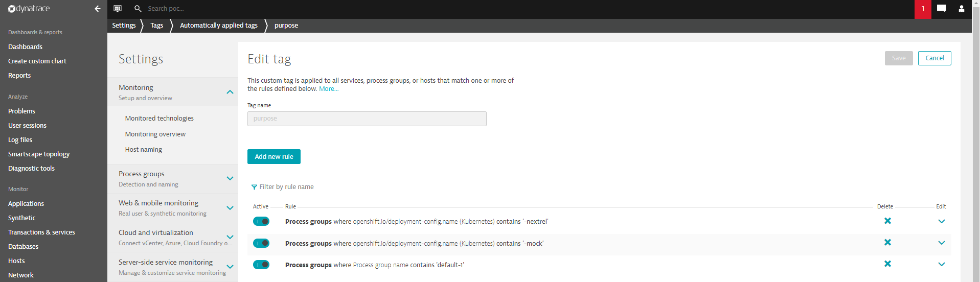Open the dashboard monitor icon in top bar
The height and width of the screenshot is (282, 980).
118,9
